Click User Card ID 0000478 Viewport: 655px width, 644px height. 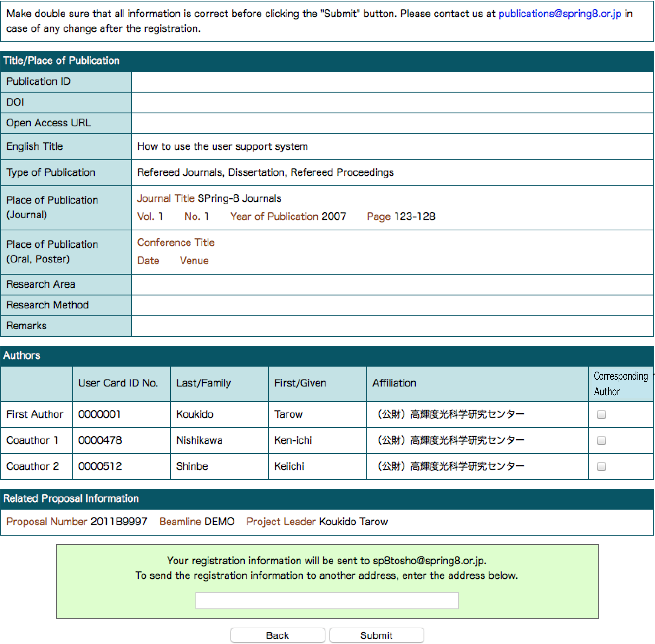[100, 440]
